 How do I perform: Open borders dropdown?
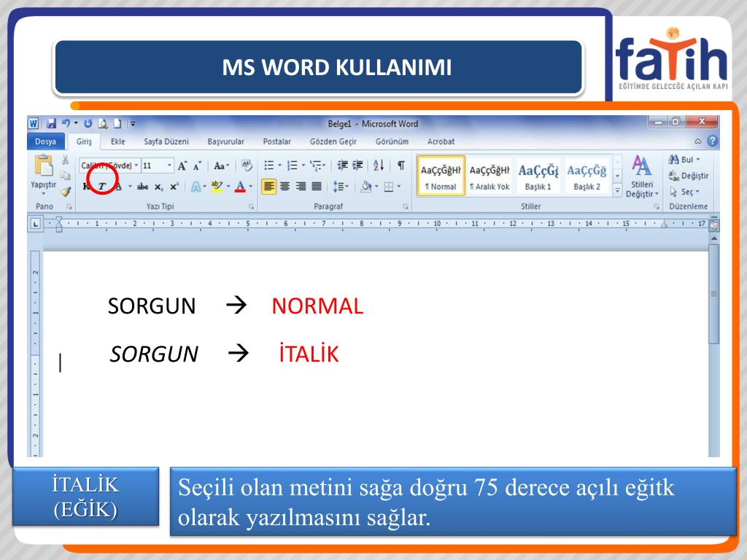point(399,187)
